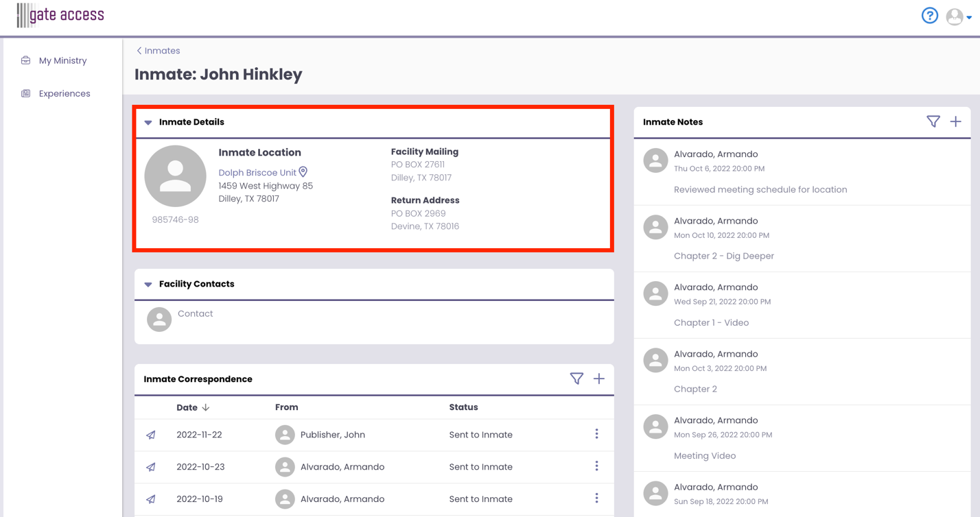Viewport: 980px width, 517px height.
Task: Click the Experiences newspaper icon
Action: pos(25,93)
